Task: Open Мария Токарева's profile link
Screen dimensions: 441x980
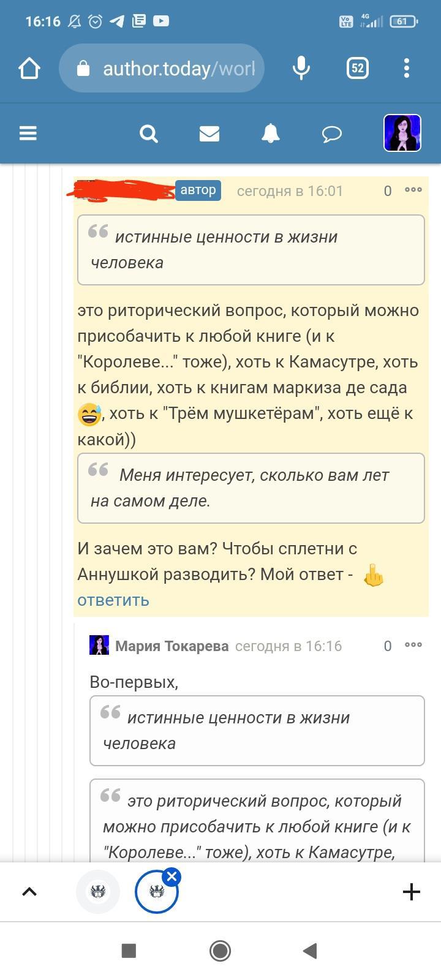Action: point(171,646)
